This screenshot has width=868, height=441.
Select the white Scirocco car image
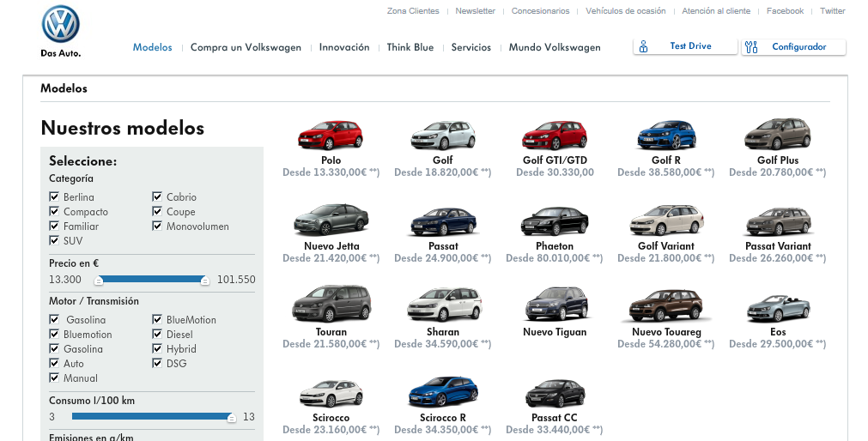(331, 394)
